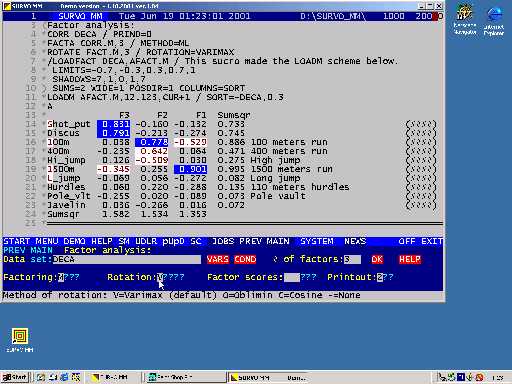The width and height of the screenshot is (512, 384).
Task: Select DEMO in the Survo soft menu
Action: [74, 241]
